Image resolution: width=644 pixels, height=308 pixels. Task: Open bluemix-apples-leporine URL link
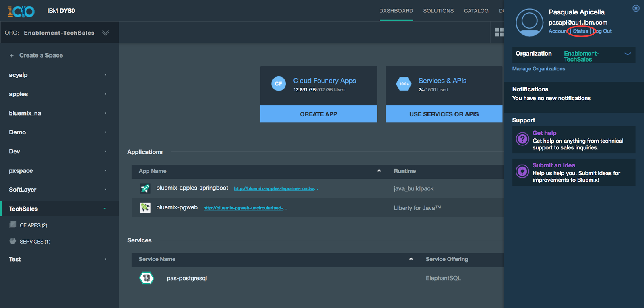coord(276,188)
